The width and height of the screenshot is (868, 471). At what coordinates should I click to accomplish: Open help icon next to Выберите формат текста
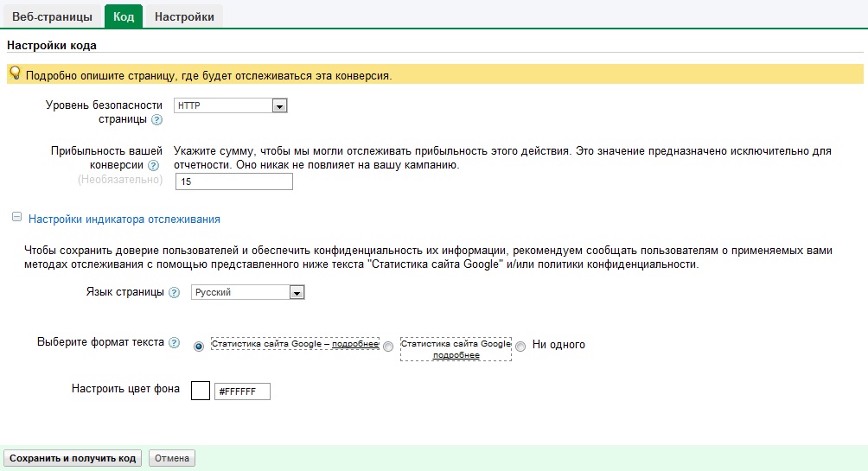(x=175, y=342)
